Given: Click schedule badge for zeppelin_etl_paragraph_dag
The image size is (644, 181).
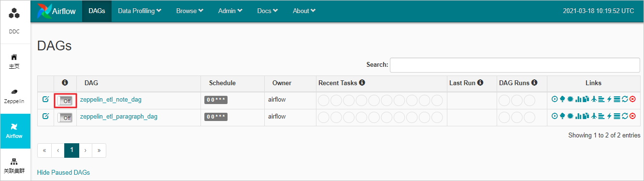Looking at the screenshot, I should [216, 117].
